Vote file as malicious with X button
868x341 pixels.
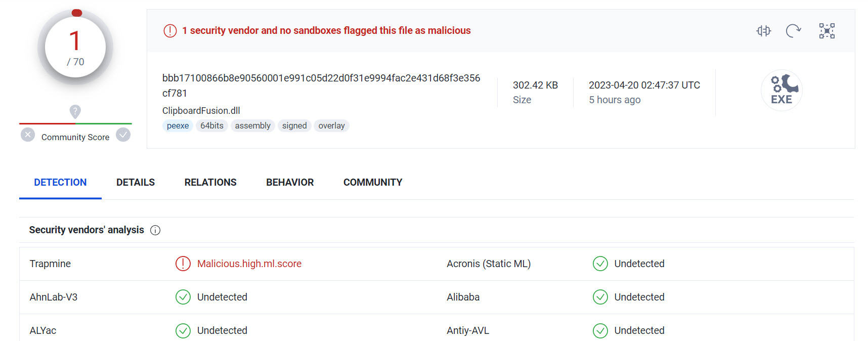[28, 135]
